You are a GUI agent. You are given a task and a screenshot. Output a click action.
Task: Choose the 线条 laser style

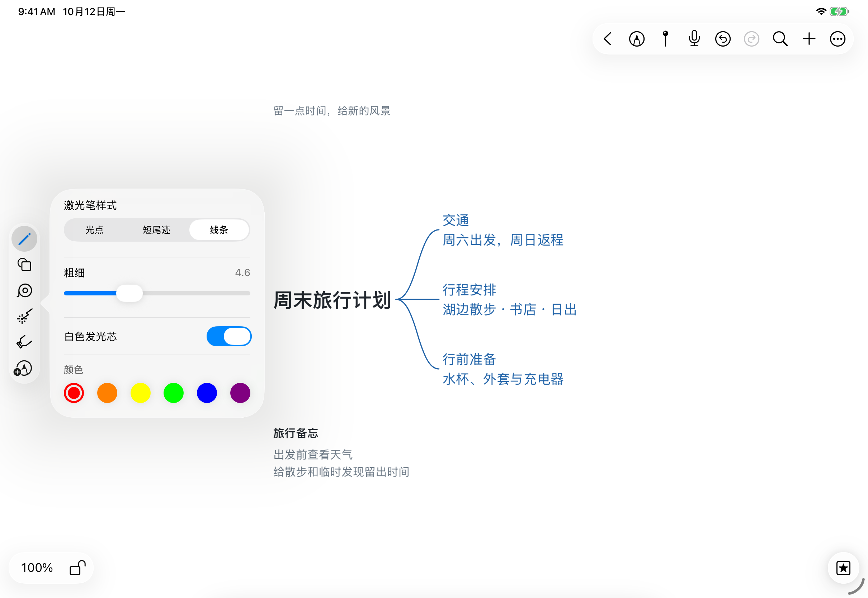point(219,230)
